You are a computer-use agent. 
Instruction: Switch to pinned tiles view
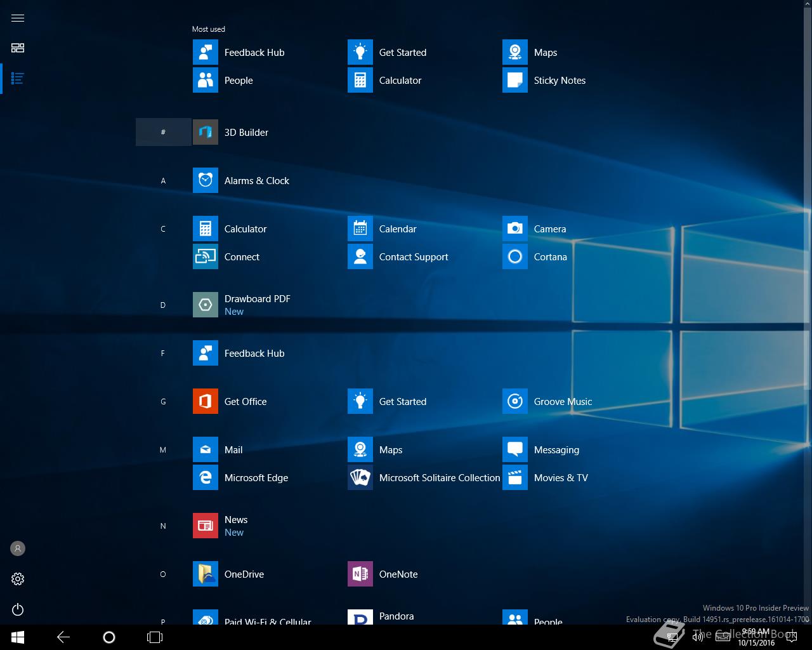point(18,48)
